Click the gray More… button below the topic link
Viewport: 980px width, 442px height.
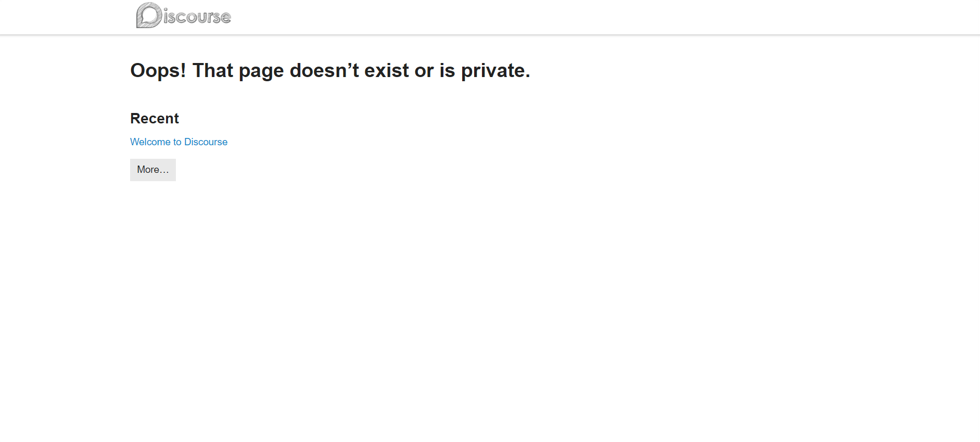(152, 170)
